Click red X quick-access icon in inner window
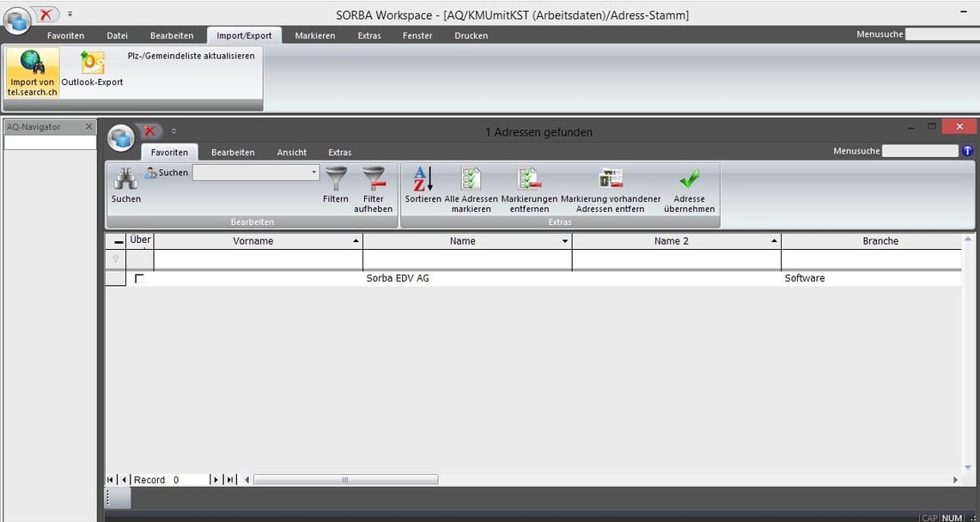 click(149, 131)
